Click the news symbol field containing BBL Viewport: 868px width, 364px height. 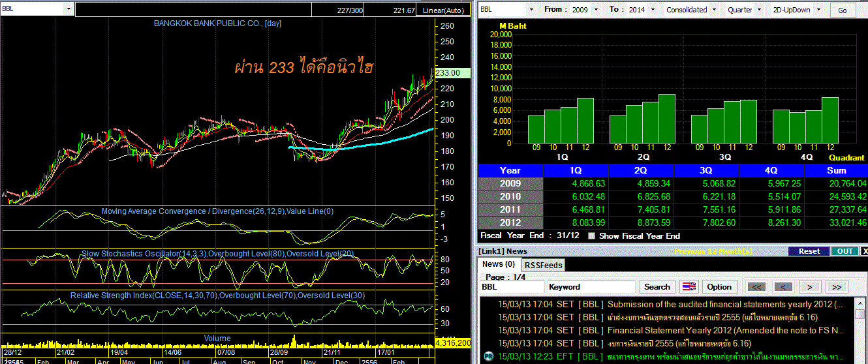click(512, 287)
